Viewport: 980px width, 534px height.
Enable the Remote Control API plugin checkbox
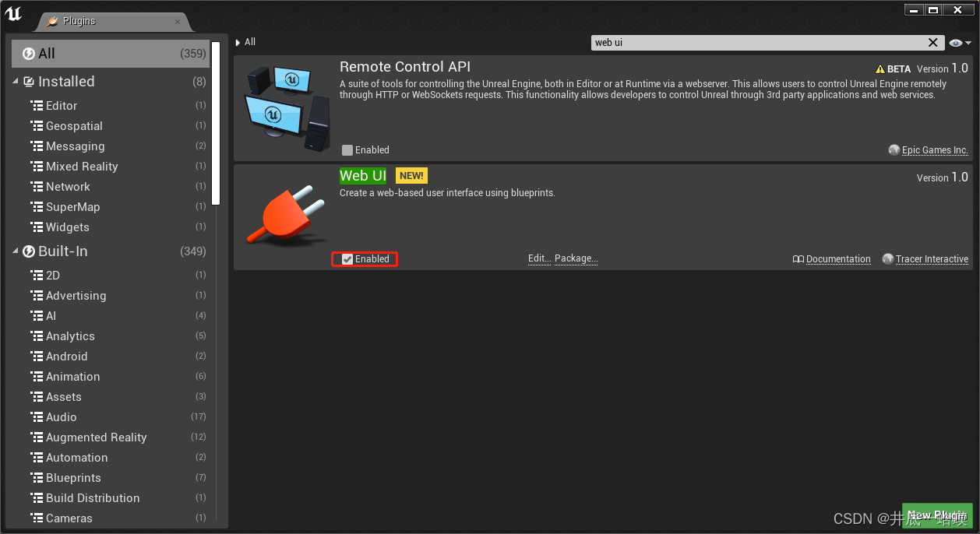coord(347,150)
